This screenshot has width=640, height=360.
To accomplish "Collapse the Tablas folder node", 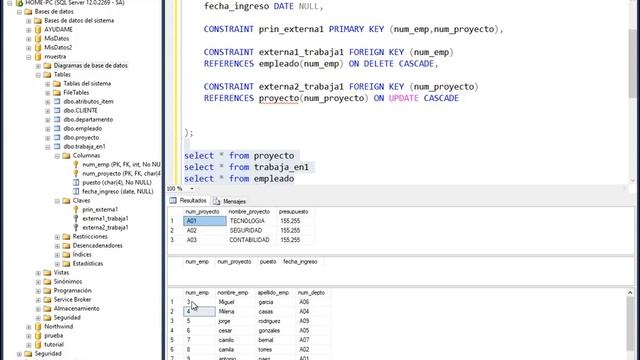I will pos(38,75).
